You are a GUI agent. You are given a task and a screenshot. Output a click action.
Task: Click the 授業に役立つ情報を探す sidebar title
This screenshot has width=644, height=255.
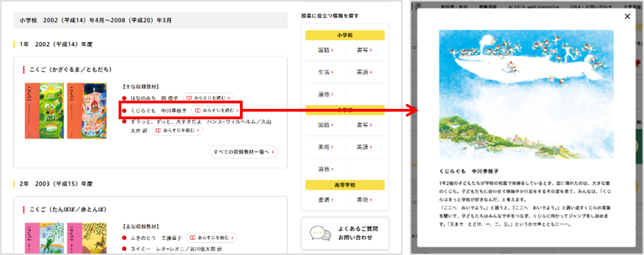click(330, 16)
